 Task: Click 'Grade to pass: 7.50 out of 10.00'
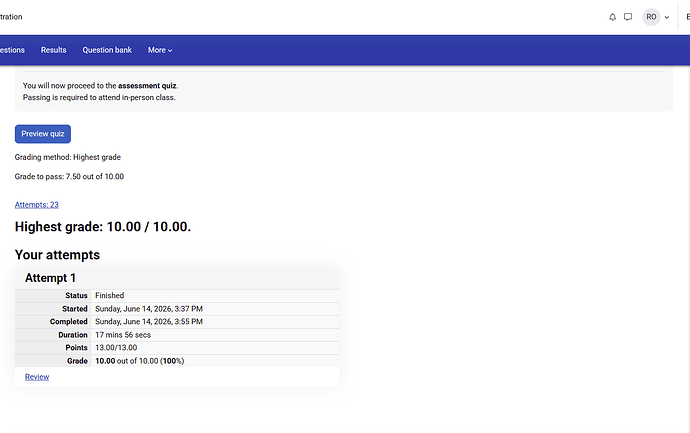(69, 176)
